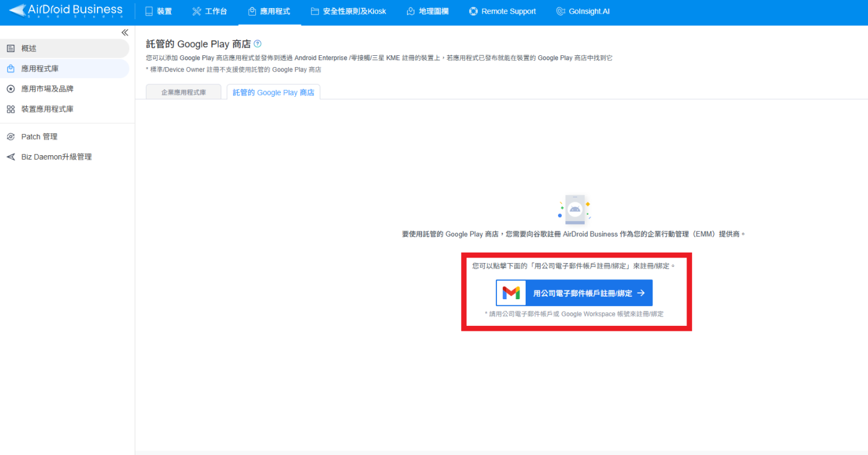Image resolution: width=868 pixels, height=455 pixels.
Task: Open 應用程式庫 in the sidebar
Action: point(65,69)
